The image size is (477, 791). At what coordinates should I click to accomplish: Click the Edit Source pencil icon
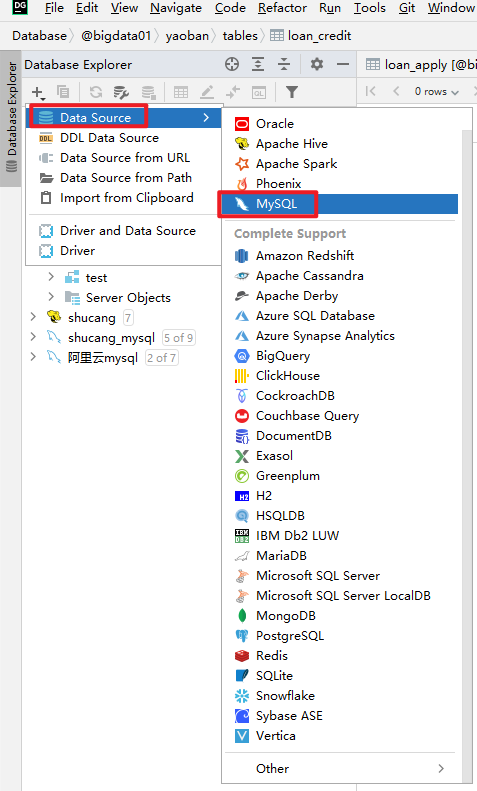[x=207, y=92]
